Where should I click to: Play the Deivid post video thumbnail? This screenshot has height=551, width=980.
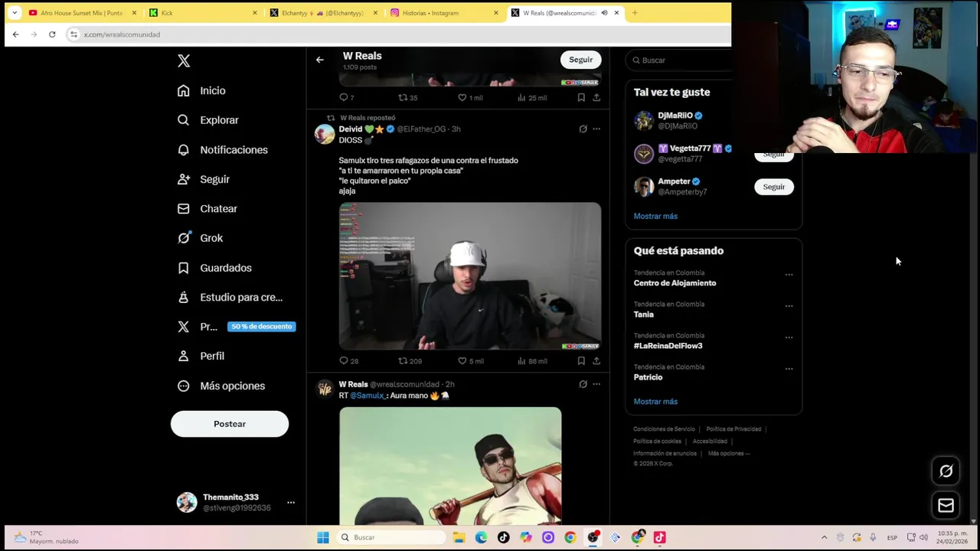pyautogui.click(x=470, y=276)
